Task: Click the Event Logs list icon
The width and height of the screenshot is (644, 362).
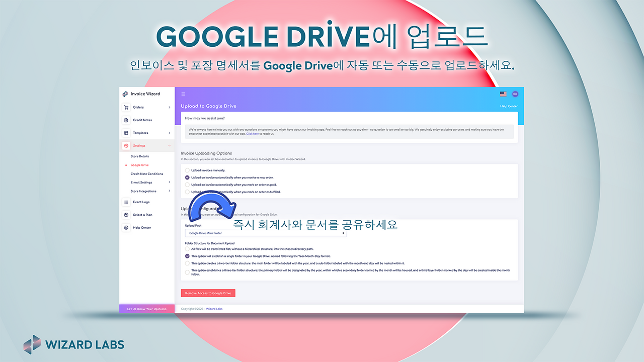Action: click(126, 202)
